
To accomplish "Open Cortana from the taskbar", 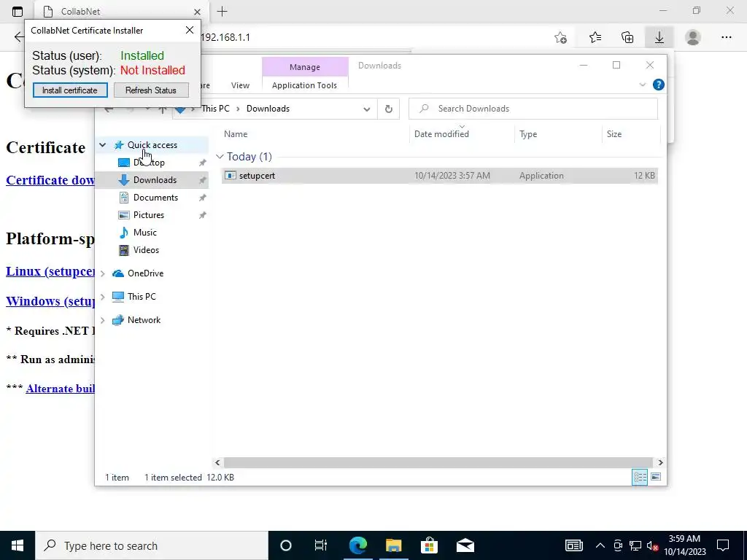I will coord(286,545).
